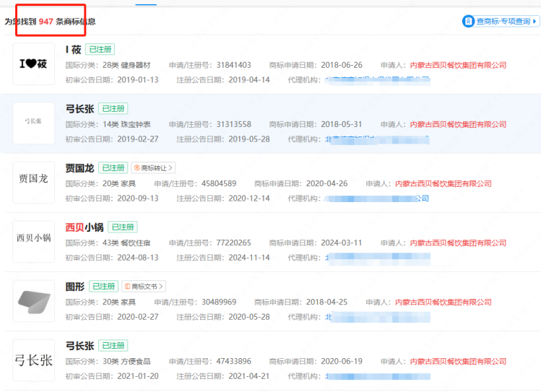This screenshot has height=392, width=541.
Task: Open applicant link in 30489969 row
Action: pos(443,302)
